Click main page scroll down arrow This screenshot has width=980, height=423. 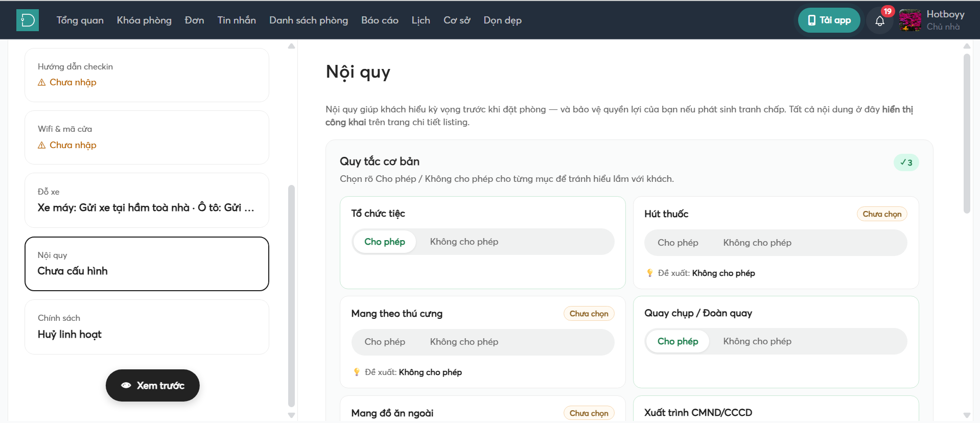(967, 415)
